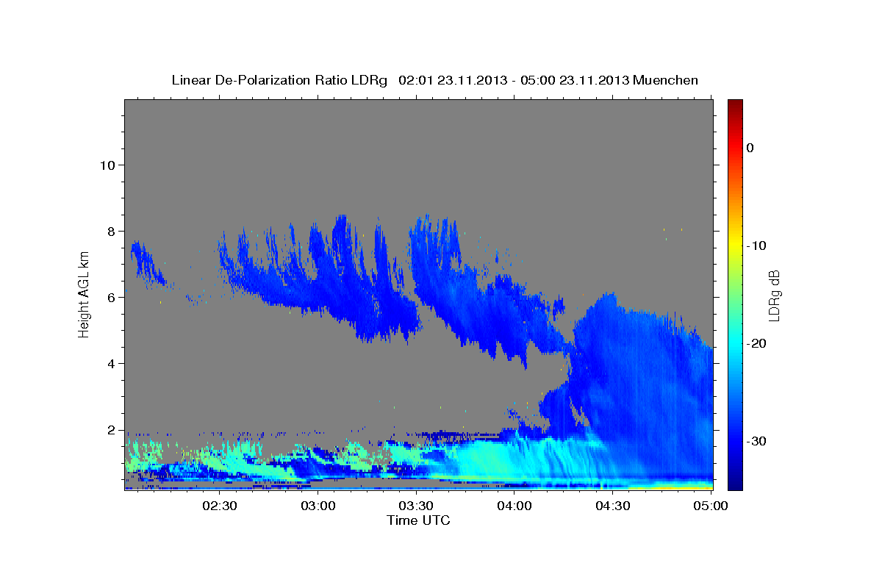
Task: Select the 03:30 time tick label
Action: point(417,506)
